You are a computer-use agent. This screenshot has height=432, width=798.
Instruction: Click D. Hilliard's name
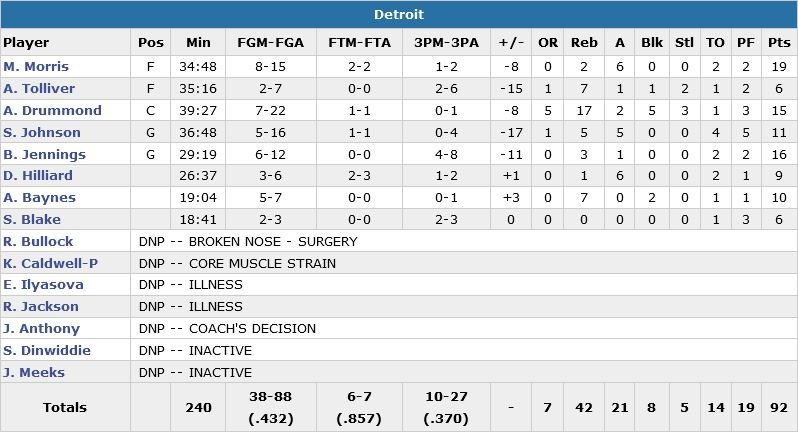click(38, 176)
